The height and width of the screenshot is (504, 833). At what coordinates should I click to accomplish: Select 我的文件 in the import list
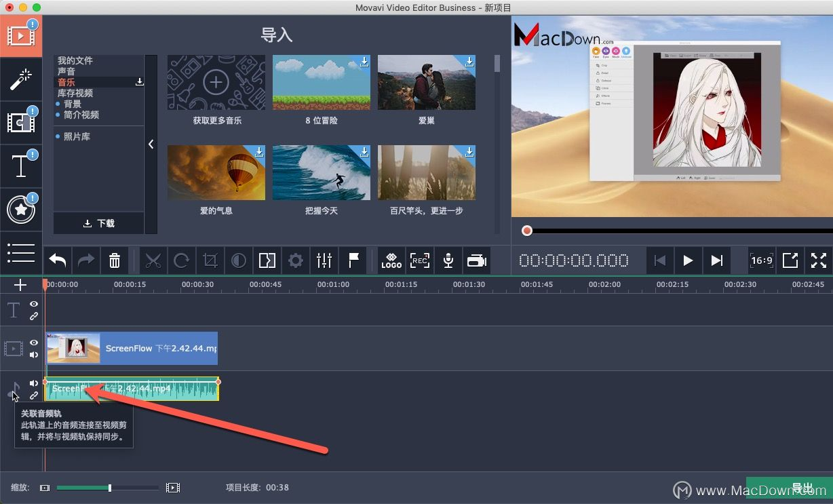tap(75, 60)
